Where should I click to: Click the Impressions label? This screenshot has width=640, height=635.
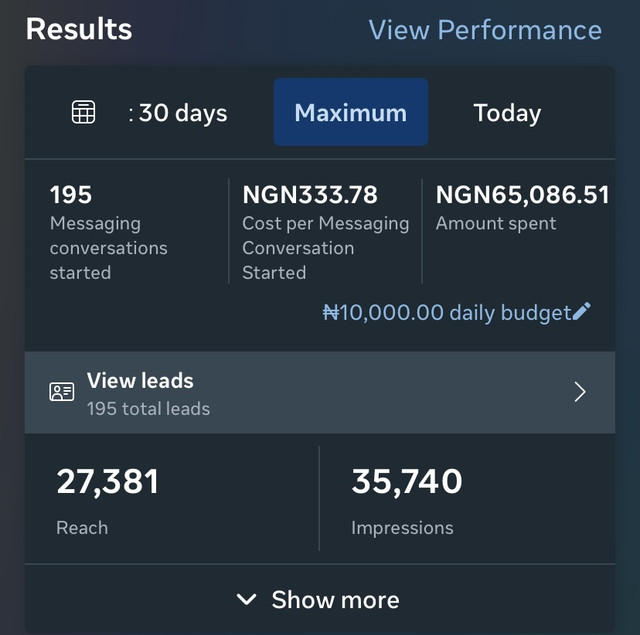click(402, 528)
